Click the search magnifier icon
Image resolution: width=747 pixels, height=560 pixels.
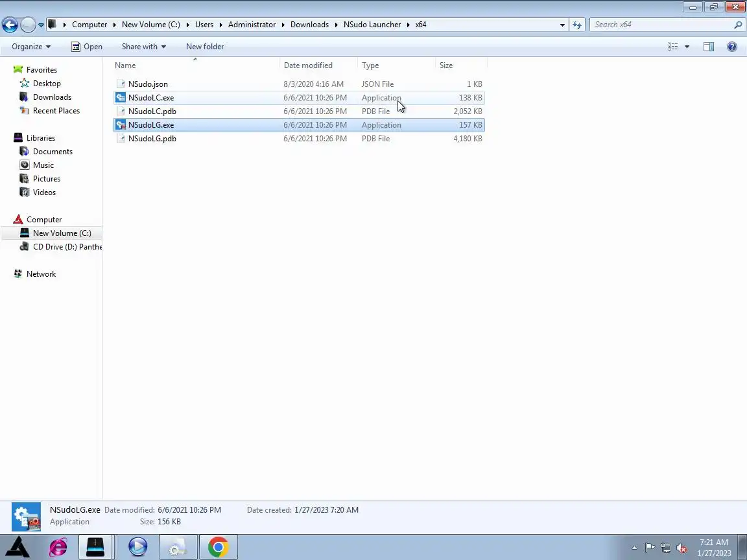[738, 25]
